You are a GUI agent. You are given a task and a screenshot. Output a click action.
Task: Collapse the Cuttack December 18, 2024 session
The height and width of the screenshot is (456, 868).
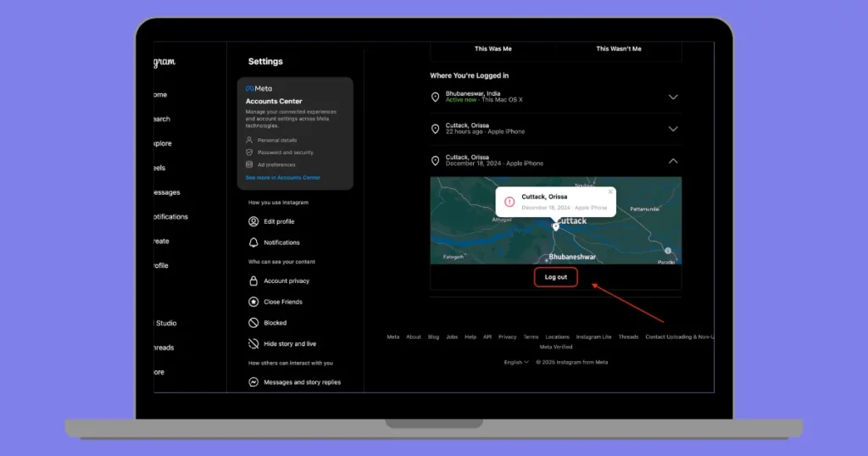(673, 161)
